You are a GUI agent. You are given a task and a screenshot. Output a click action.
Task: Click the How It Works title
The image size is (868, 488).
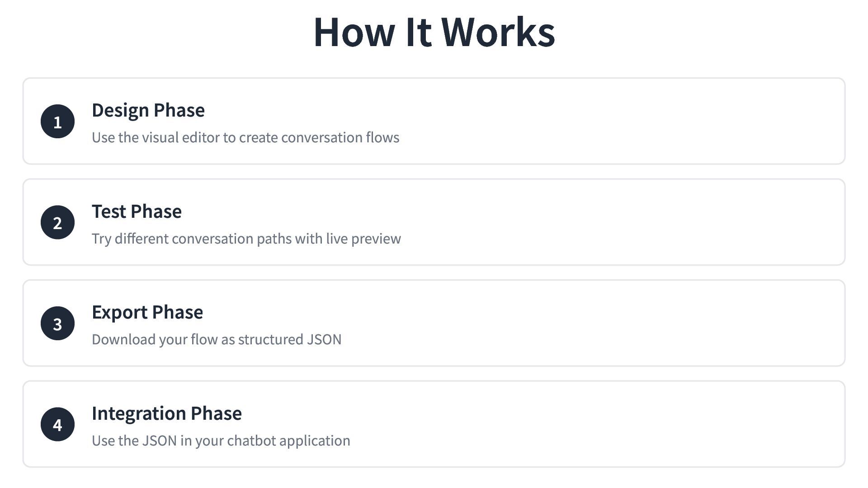tap(434, 32)
